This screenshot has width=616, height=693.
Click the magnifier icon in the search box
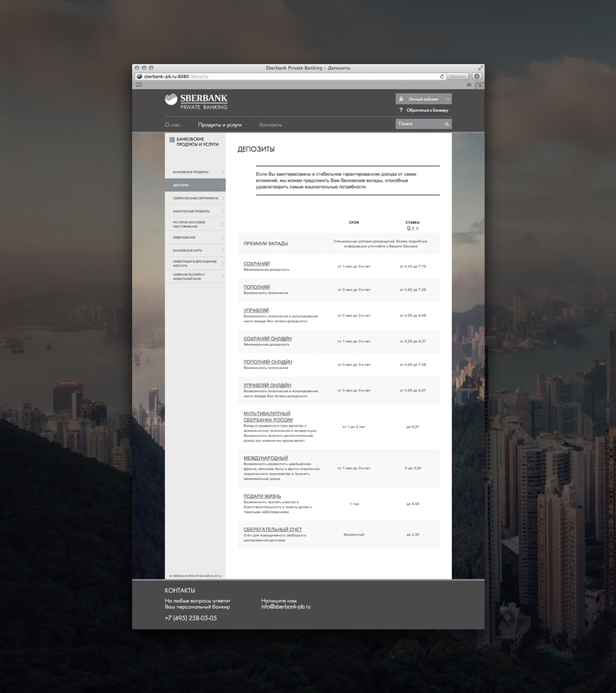pos(447,124)
